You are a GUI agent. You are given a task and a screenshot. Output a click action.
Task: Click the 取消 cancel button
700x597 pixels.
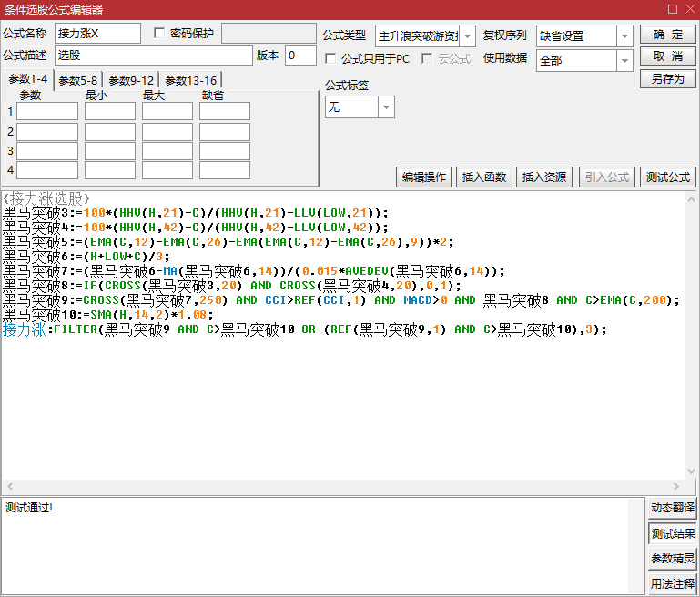click(667, 56)
